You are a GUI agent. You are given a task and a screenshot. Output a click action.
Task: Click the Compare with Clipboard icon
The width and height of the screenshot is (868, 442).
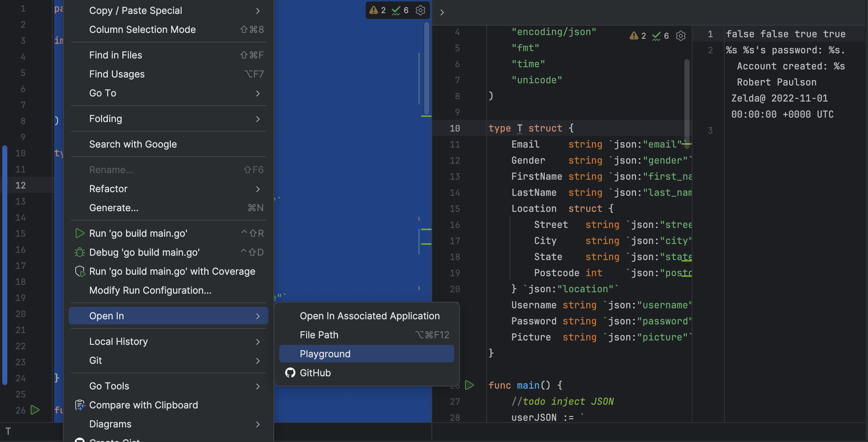click(79, 405)
